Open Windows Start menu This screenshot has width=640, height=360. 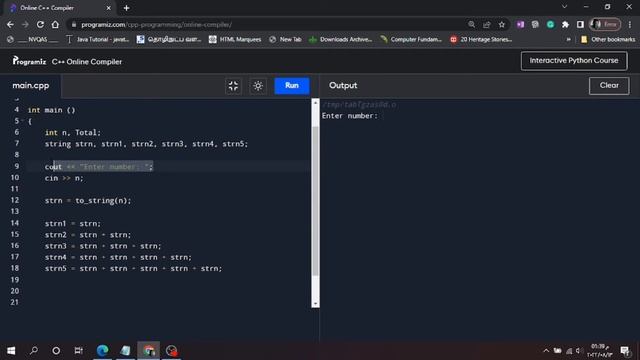click(11, 351)
